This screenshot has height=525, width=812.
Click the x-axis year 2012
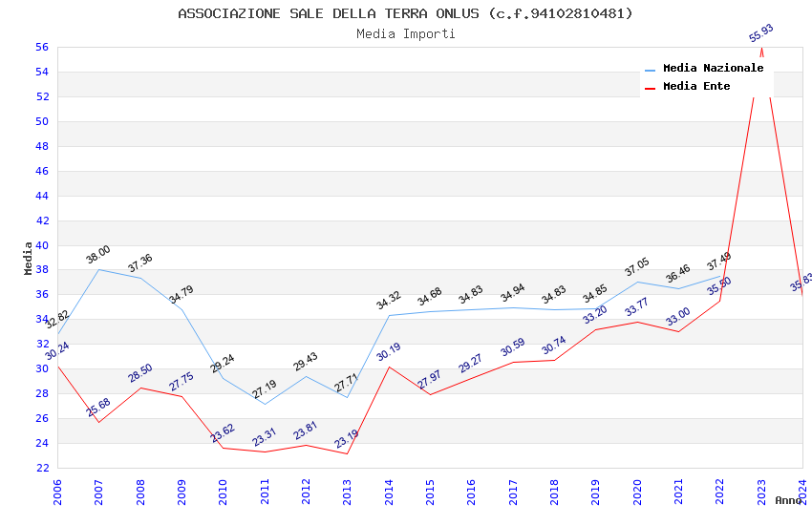pos(306,493)
